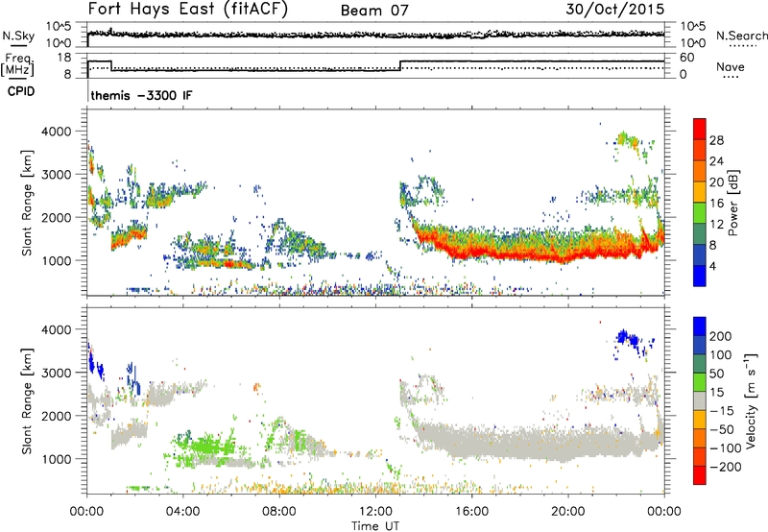Screen dimensions: 768x532
Task: Click the '4000' tick on power panel axis
Action: [x=57, y=132]
